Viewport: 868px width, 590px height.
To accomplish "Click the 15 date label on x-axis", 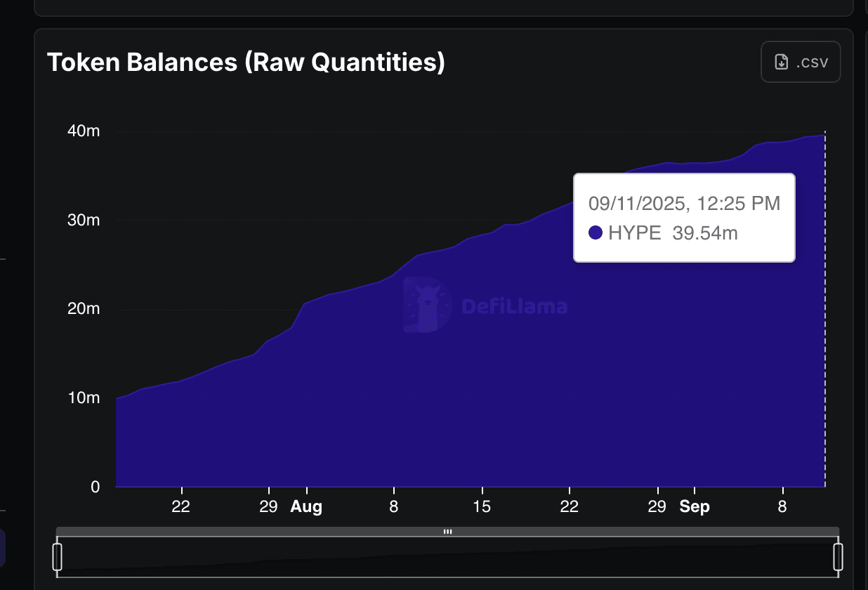I will pyautogui.click(x=482, y=507).
